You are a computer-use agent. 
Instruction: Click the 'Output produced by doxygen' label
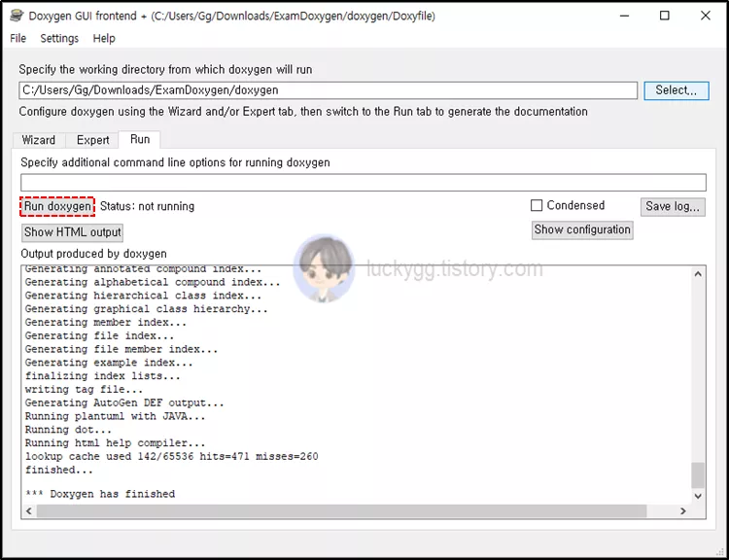[94, 254]
